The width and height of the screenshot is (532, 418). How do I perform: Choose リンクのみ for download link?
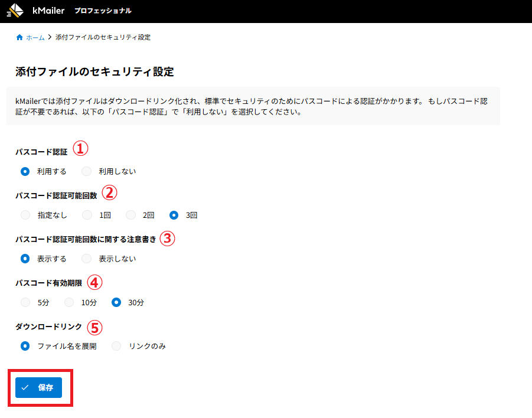tap(116, 346)
